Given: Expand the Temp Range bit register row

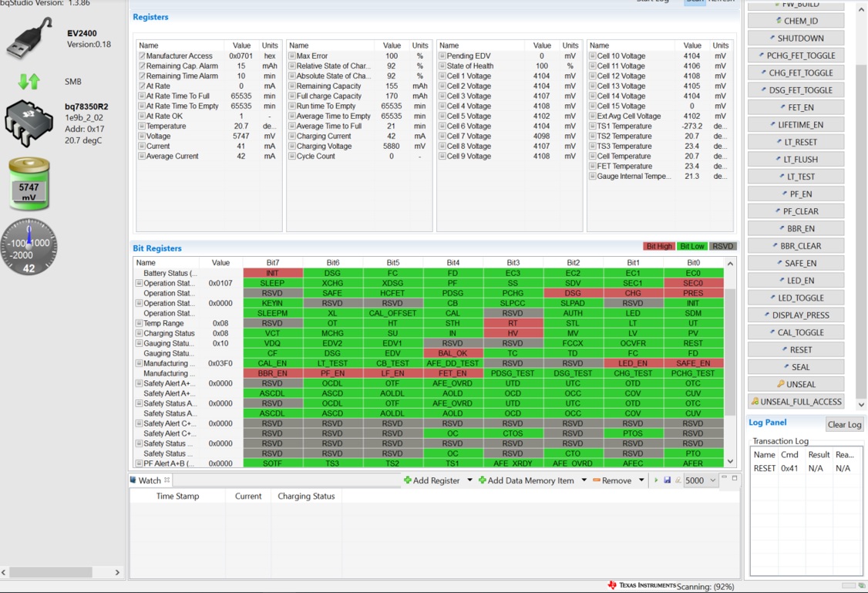Looking at the screenshot, I should (x=139, y=323).
